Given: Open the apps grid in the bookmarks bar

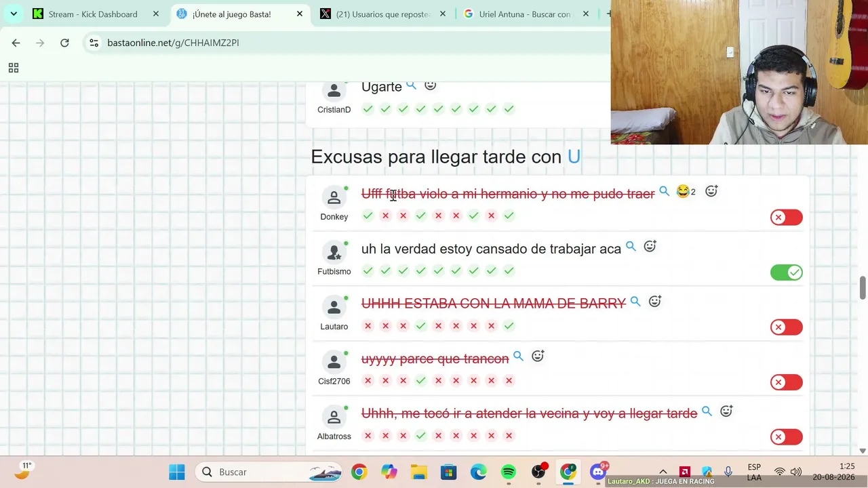Looking at the screenshot, I should tap(13, 68).
